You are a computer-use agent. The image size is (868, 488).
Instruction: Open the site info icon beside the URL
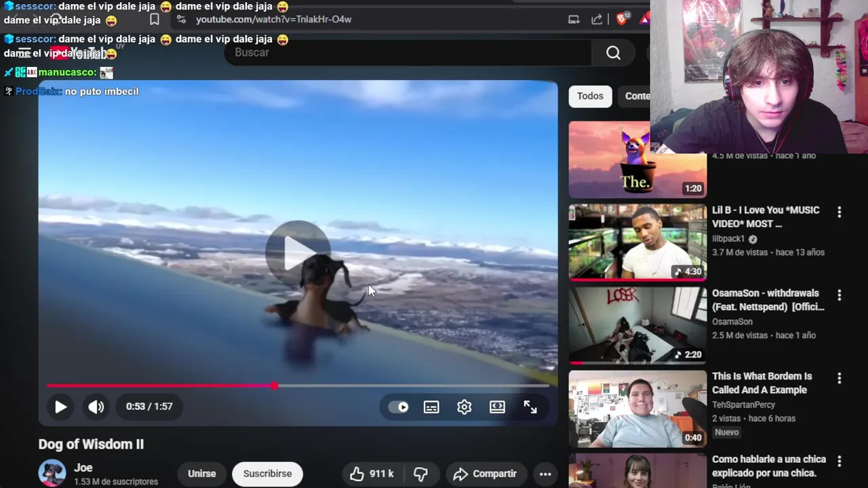pos(181,19)
